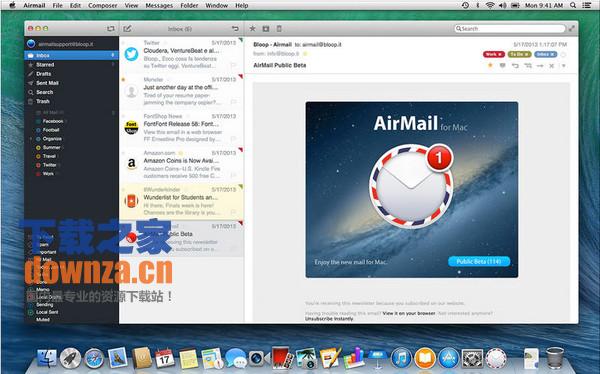Image resolution: width=600 pixels, height=374 pixels.
Task: Open the Composer menu
Action: (103, 5)
